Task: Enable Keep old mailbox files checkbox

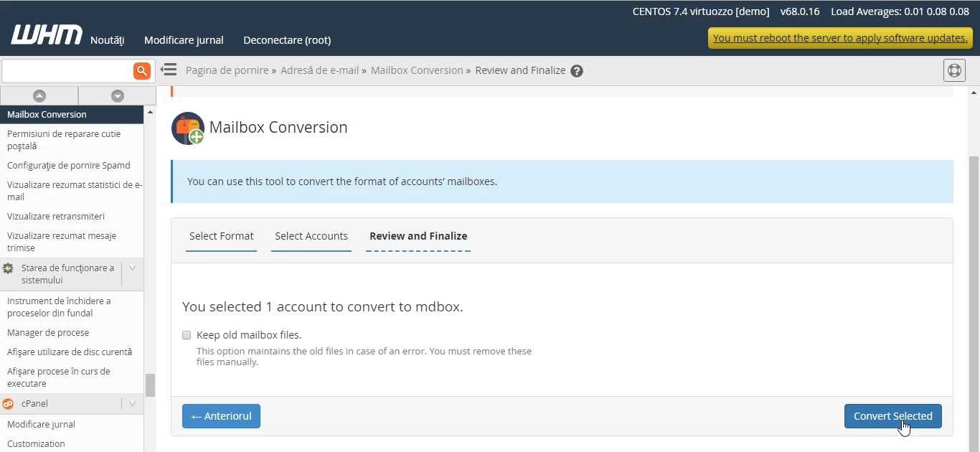Action: [x=187, y=335]
